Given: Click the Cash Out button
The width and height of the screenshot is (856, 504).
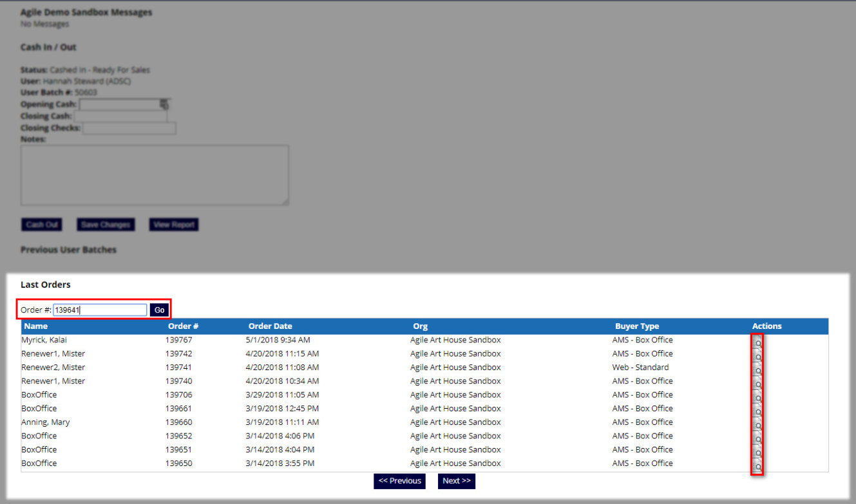Looking at the screenshot, I should click(x=42, y=225).
